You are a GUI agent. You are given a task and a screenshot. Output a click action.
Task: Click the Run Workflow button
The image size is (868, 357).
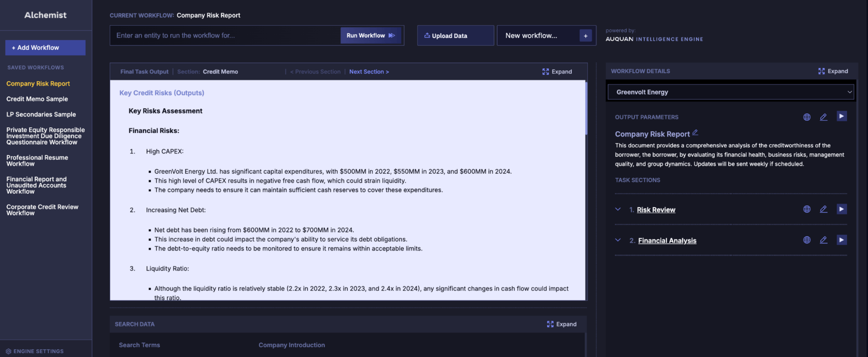[x=371, y=36]
